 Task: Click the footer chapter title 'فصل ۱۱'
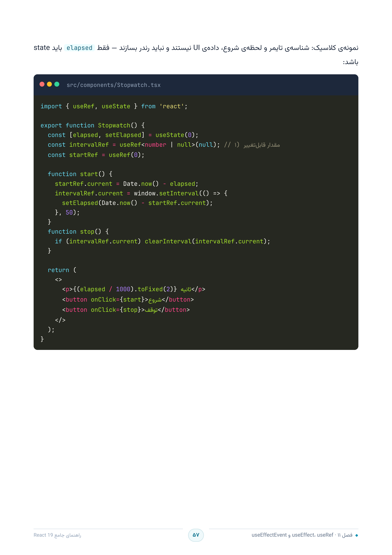pyautogui.click(x=345, y=535)
